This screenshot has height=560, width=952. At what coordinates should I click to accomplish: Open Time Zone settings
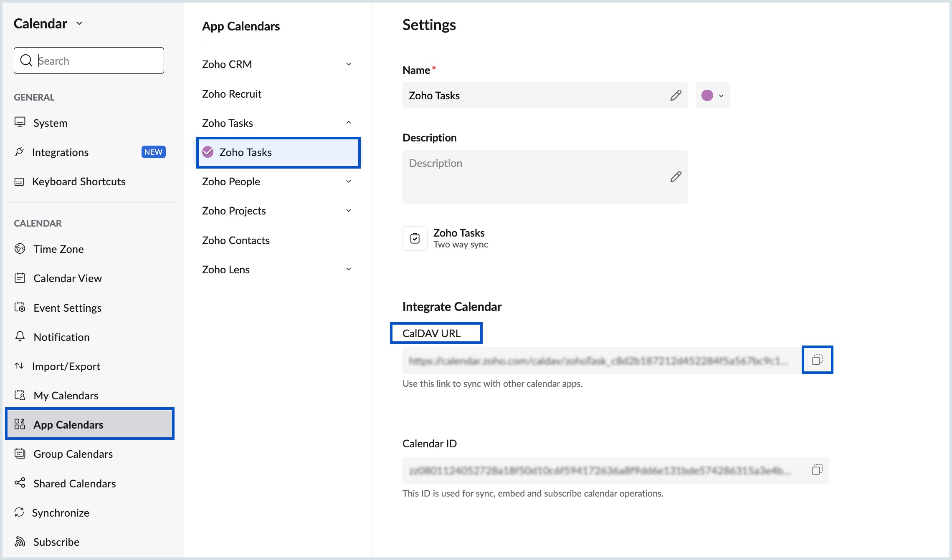coord(58,249)
